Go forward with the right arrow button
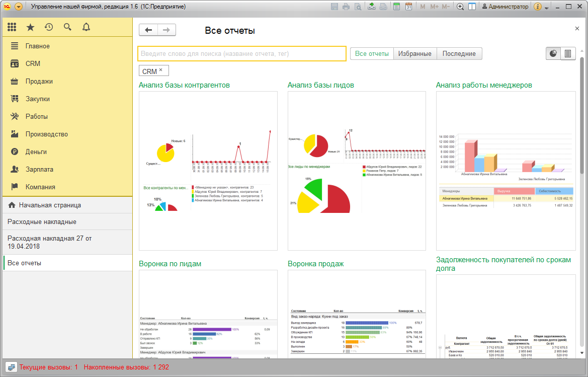Viewport: 588px width, 377px height. [166, 30]
